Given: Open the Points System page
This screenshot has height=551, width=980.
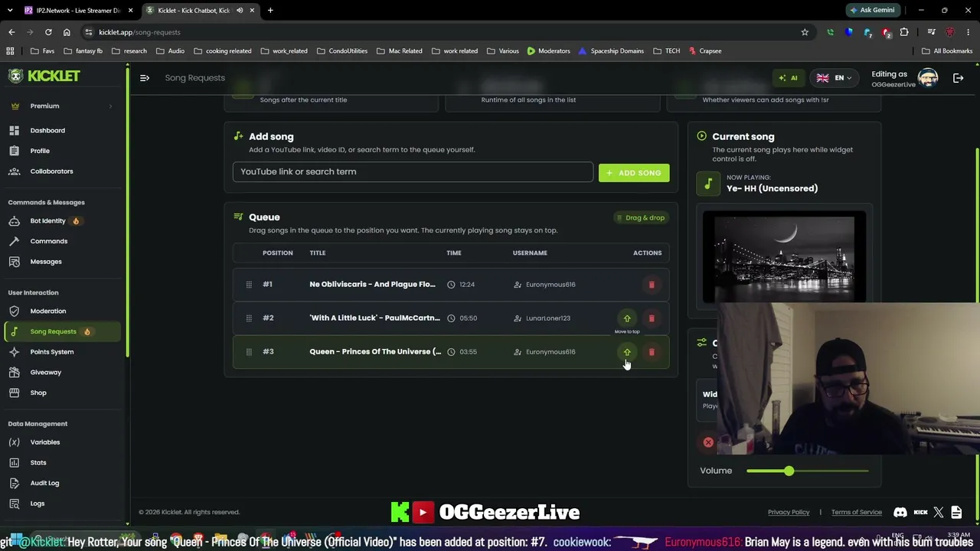Looking at the screenshot, I should 51,352.
